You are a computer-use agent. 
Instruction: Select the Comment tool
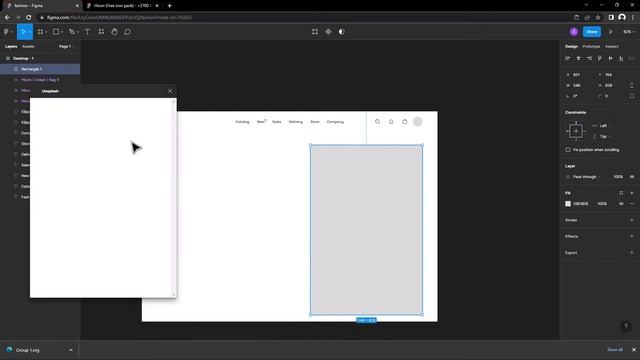tap(127, 31)
